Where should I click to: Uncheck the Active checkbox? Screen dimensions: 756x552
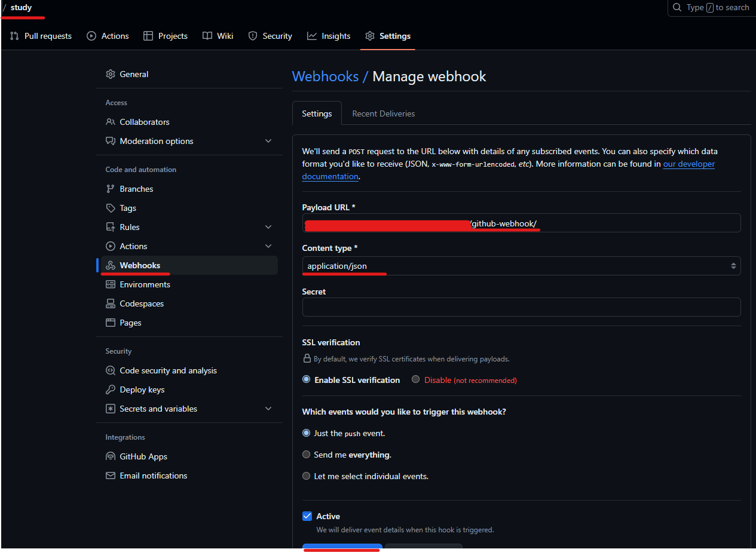click(x=307, y=516)
